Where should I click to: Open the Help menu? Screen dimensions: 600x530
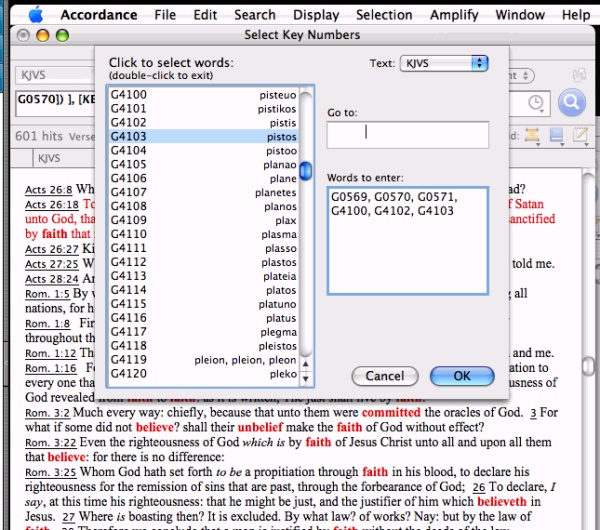pos(576,15)
